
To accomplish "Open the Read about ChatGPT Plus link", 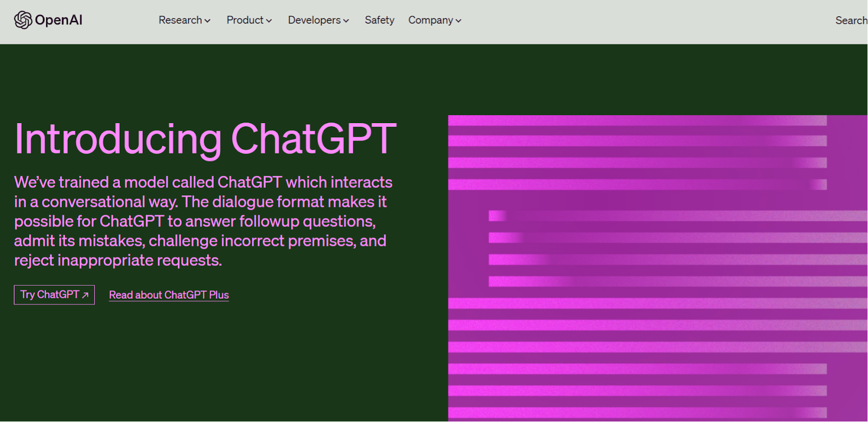I will [x=169, y=295].
